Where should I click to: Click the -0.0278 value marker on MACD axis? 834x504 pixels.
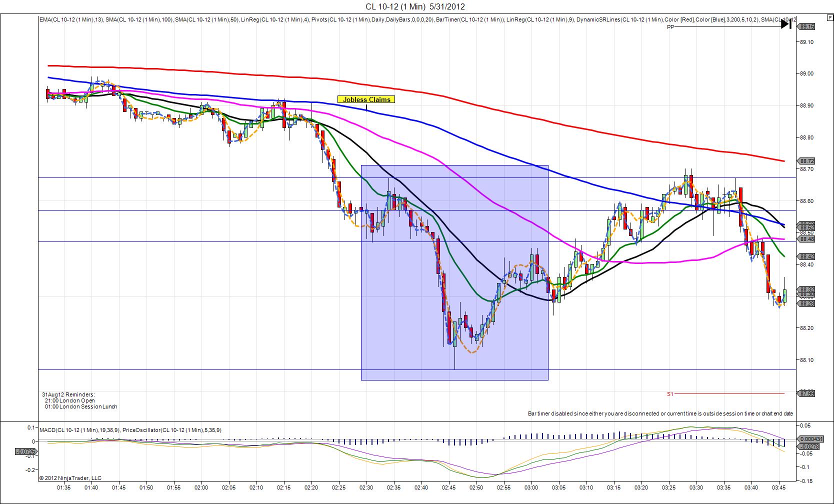tap(808, 446)
